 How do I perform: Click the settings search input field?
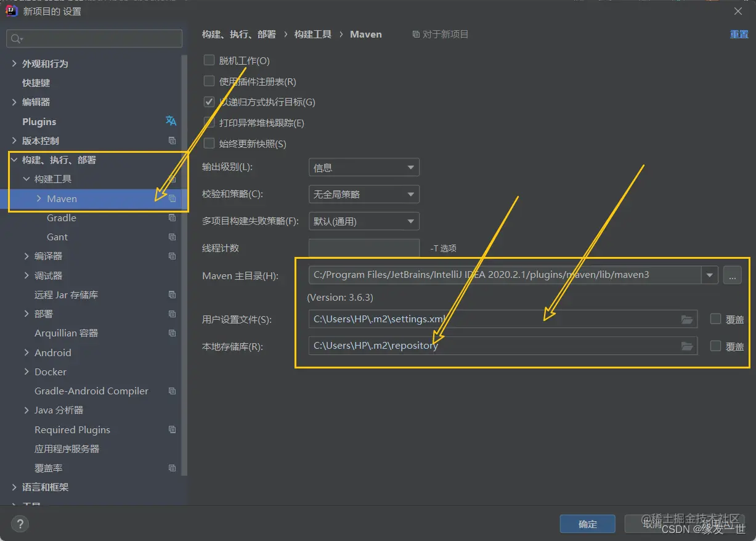tap(94, 39)
